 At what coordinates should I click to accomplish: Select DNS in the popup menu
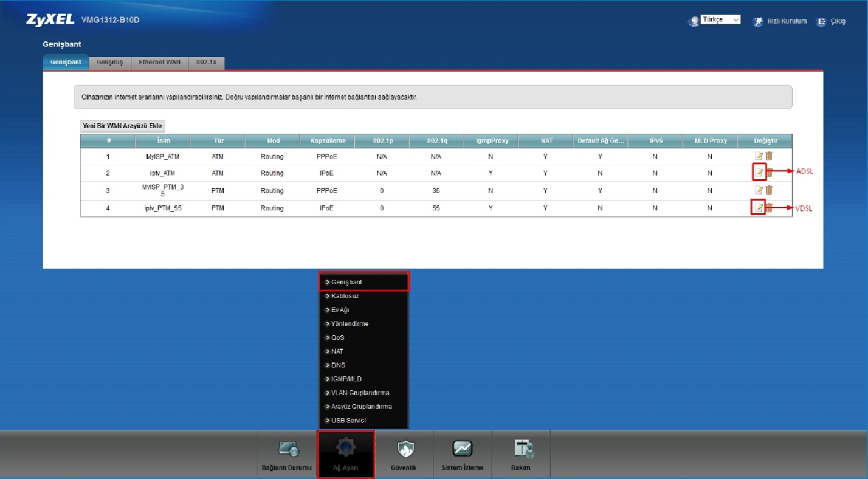[363, 365]
